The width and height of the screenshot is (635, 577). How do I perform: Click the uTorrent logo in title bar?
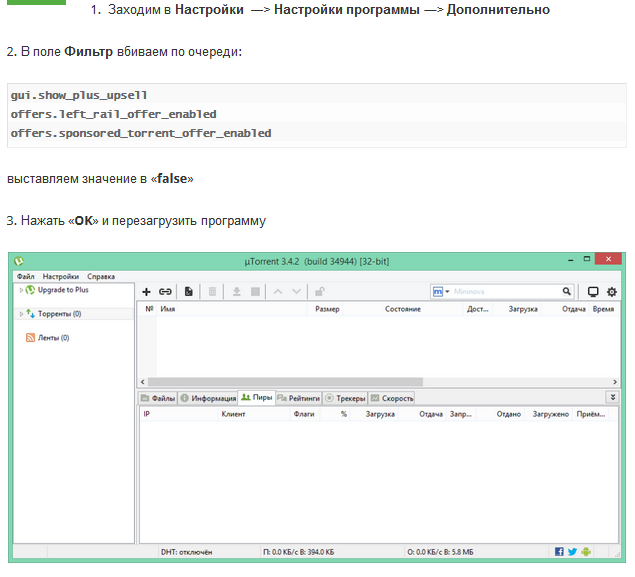(x=19, y=261)
